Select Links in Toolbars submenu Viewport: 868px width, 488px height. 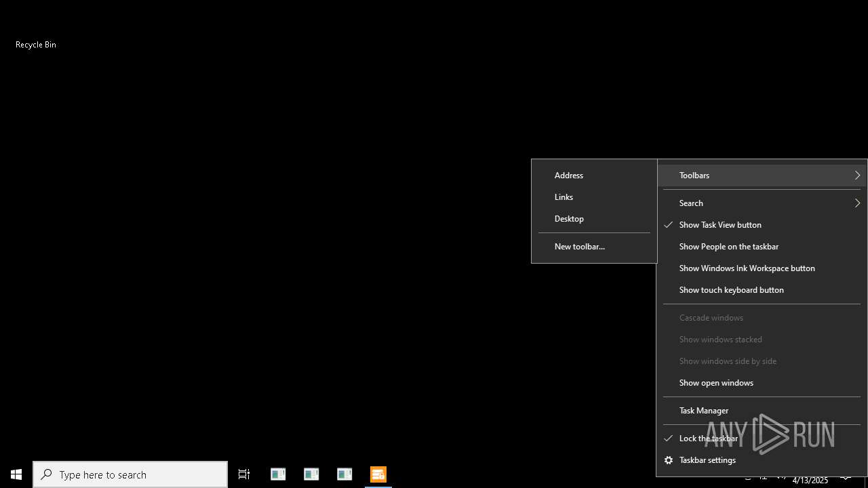[x=594, y=197]
